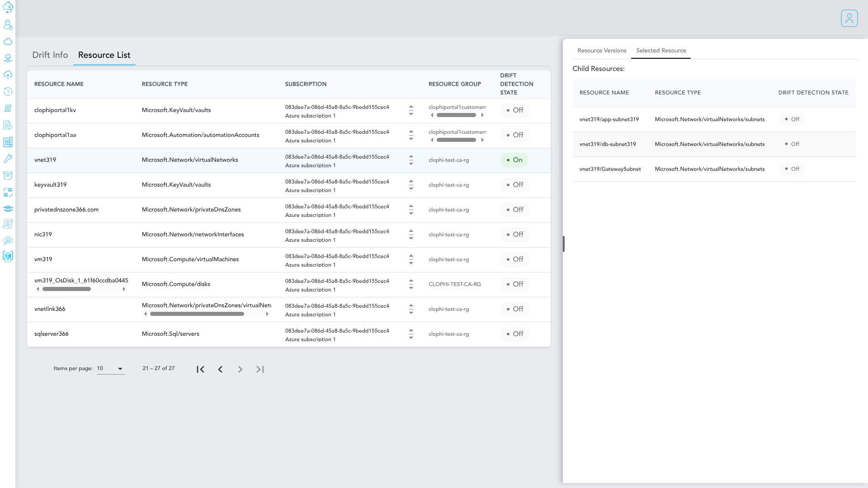
Task: Click the RESOURCE GROUP column header
Action: (x=455, y=84)
